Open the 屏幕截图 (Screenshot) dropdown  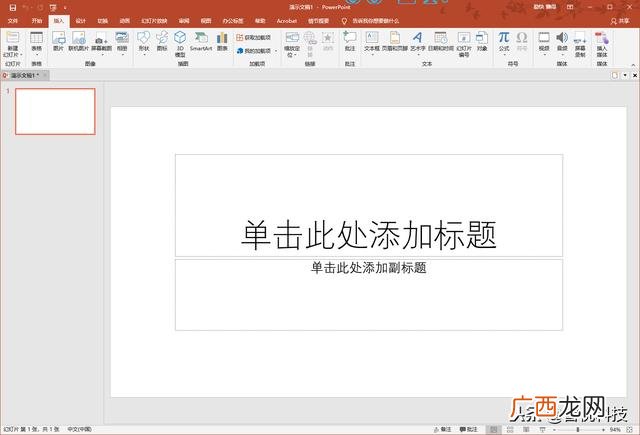click(101, 43)
